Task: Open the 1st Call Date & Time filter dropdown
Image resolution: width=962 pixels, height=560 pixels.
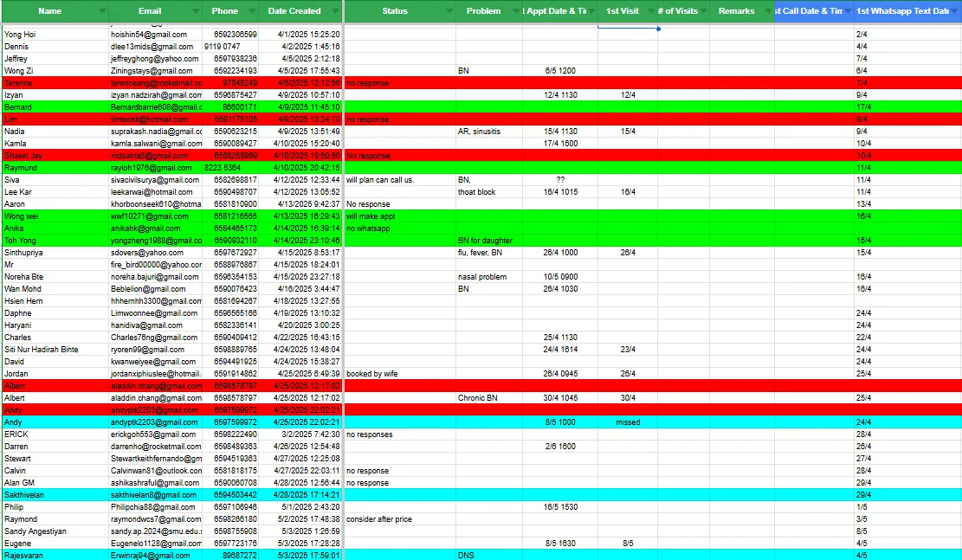Action: (x=848, y=11)
